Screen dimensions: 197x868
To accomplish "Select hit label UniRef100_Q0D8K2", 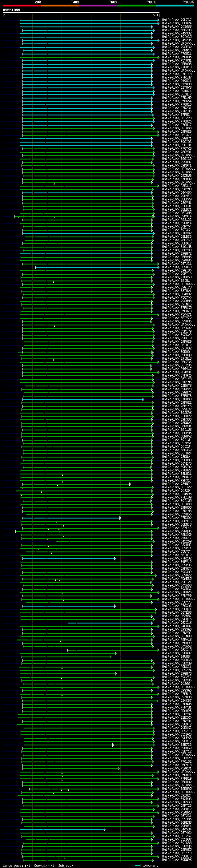I will click(x=177, y=728).
